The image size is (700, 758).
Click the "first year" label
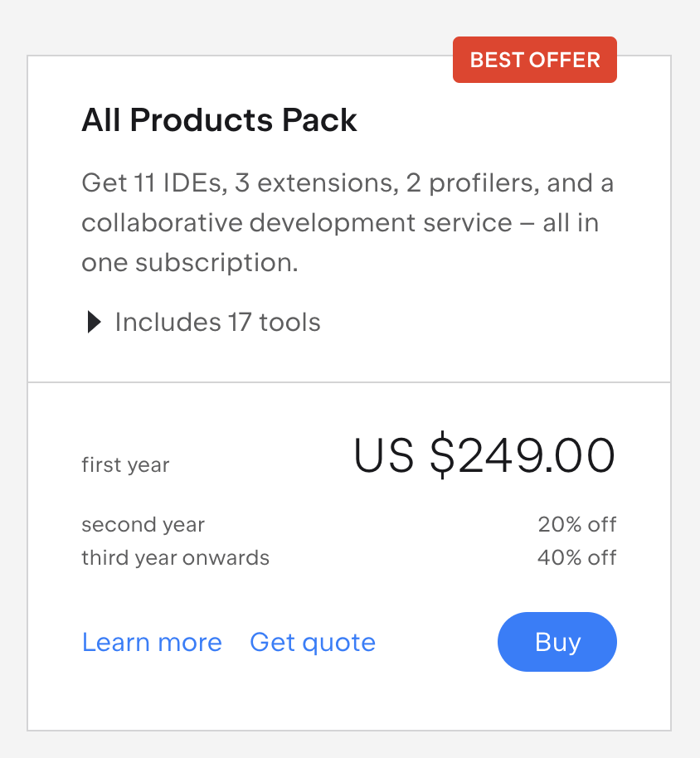tap(125, 464)
